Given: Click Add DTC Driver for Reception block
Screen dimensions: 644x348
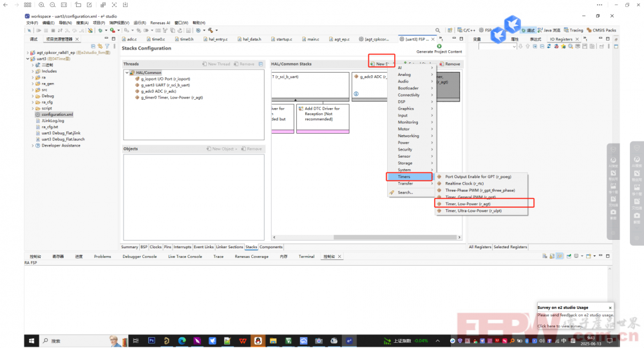Looking at the screenshot, I should (x=323, y=118).
